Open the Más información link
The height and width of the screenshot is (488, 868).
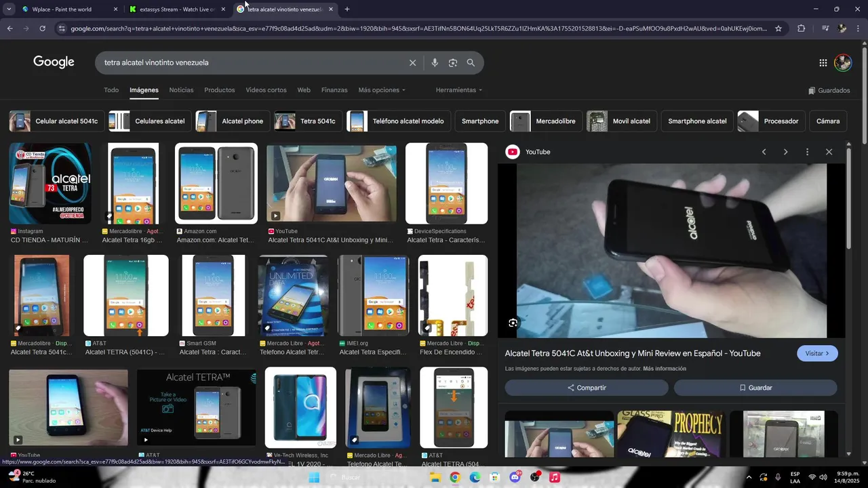pos(665,369)
